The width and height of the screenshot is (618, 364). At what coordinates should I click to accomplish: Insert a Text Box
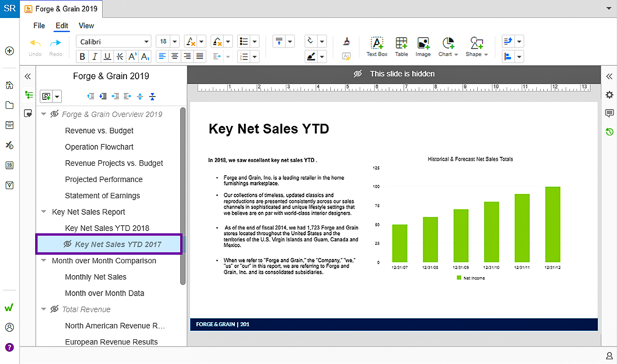[x=377, y=47]
